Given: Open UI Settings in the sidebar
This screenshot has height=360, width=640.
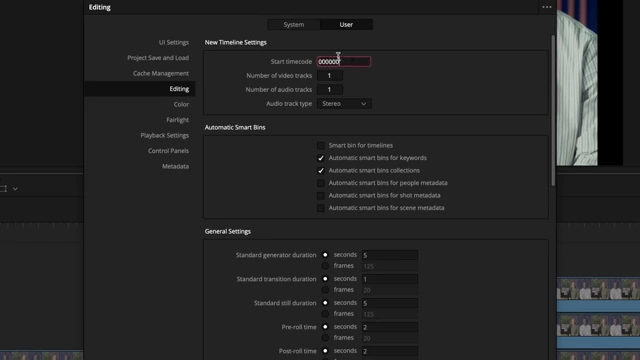Looking at the screenshot, I should [x=173, y=42].
